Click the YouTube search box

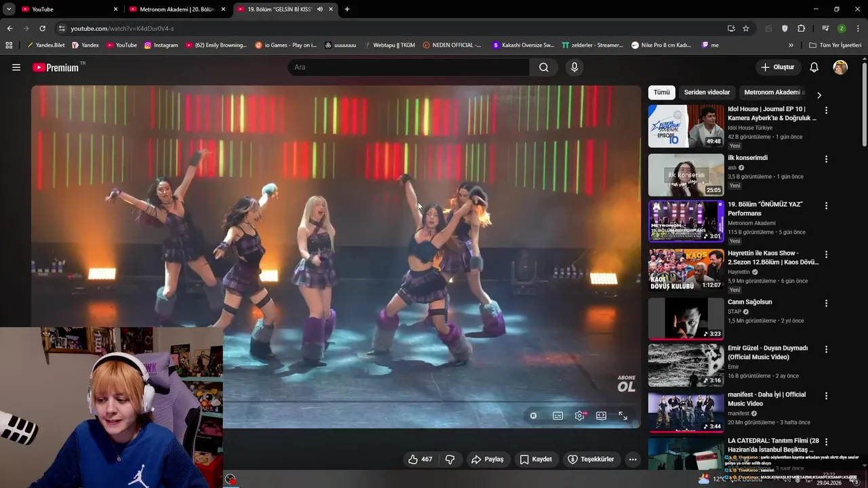409,67
